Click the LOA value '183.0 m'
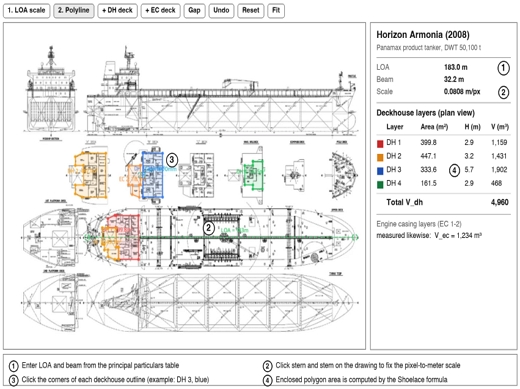This screenshot has height=389, width=520. [x=456, y=67]
